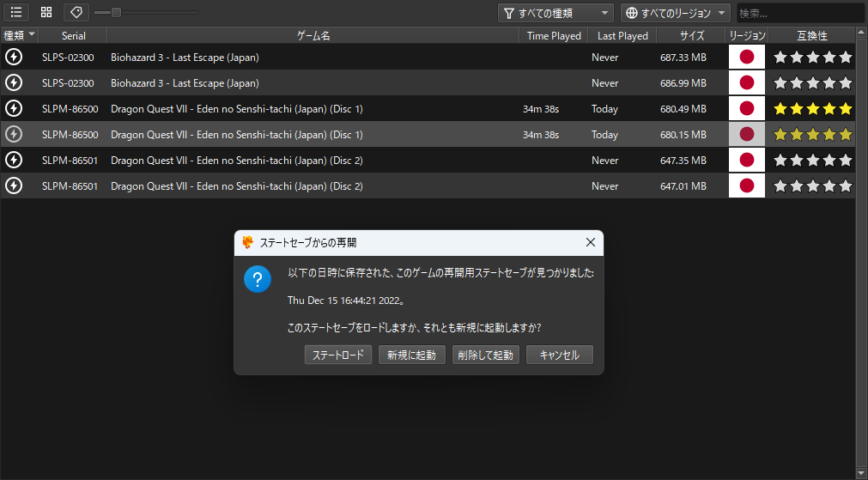Switch to game grid view

click(46, 12)
